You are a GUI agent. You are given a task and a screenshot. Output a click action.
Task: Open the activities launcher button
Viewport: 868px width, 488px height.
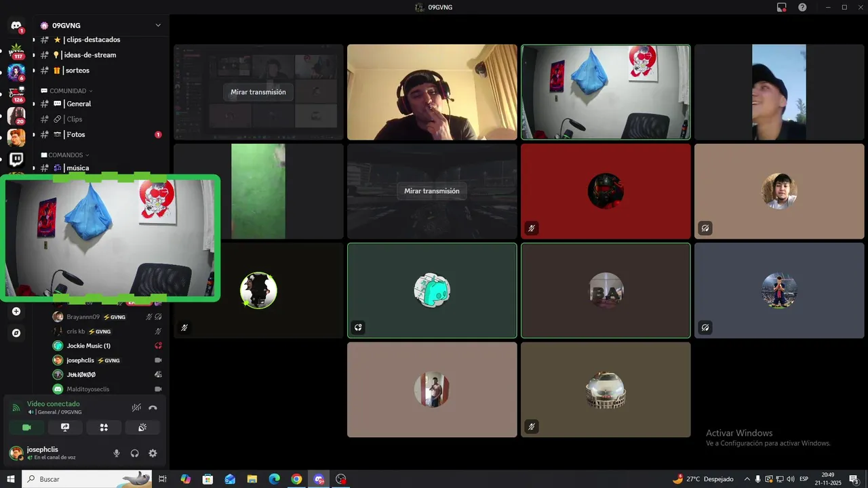(x=104, y=428)
